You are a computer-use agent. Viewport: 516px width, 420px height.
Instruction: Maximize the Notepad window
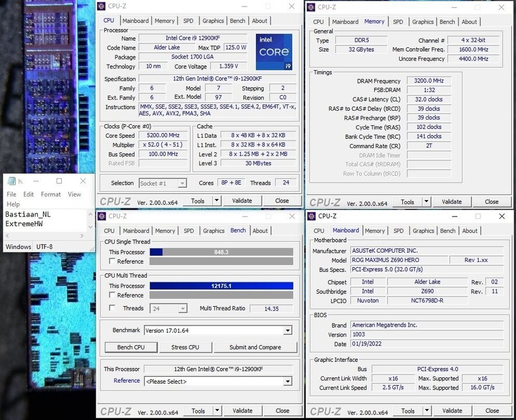59,181
